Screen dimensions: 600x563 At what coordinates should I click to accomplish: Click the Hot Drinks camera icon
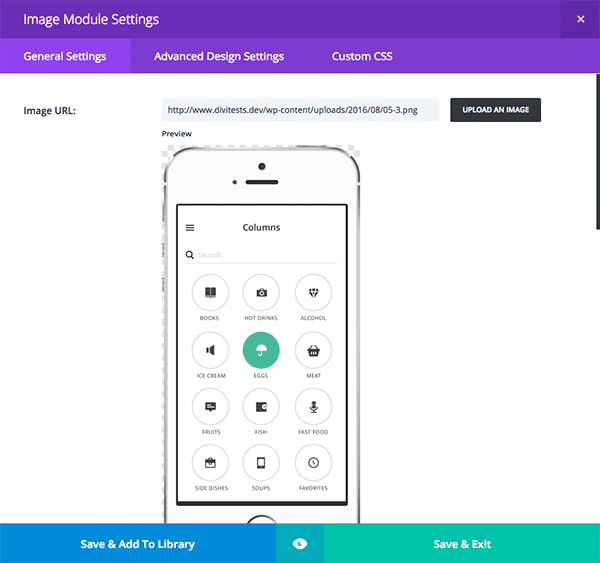pyautogui.click(x=262, y=293)
